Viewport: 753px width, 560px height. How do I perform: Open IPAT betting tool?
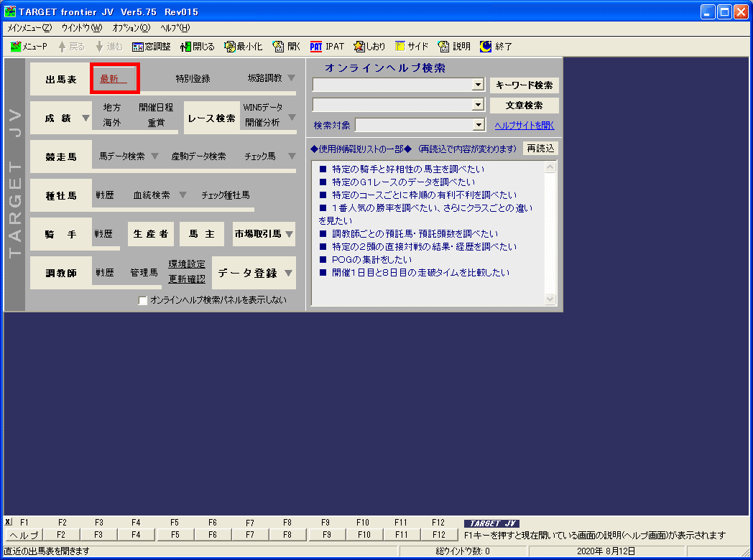pyautogui.click(x=327, y=47)
